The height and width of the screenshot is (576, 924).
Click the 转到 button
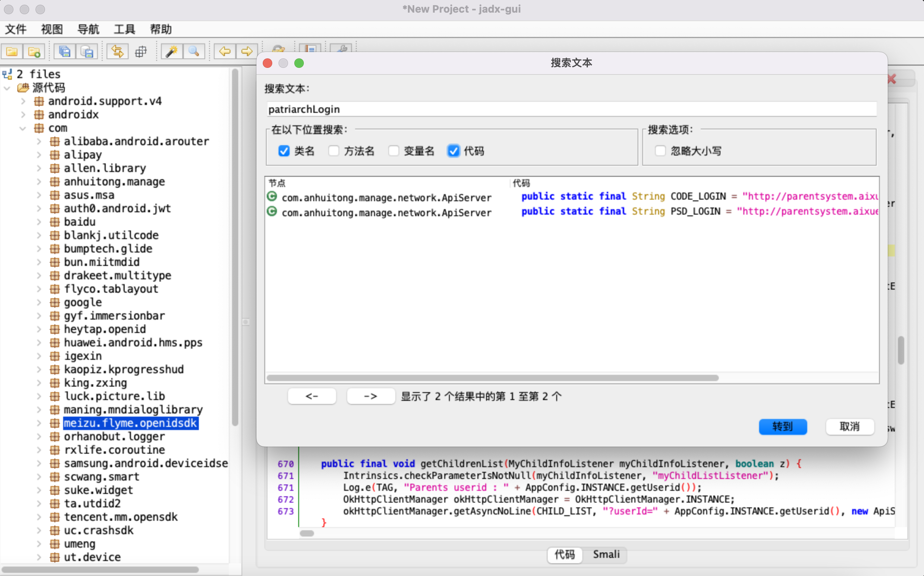[782, 426]
